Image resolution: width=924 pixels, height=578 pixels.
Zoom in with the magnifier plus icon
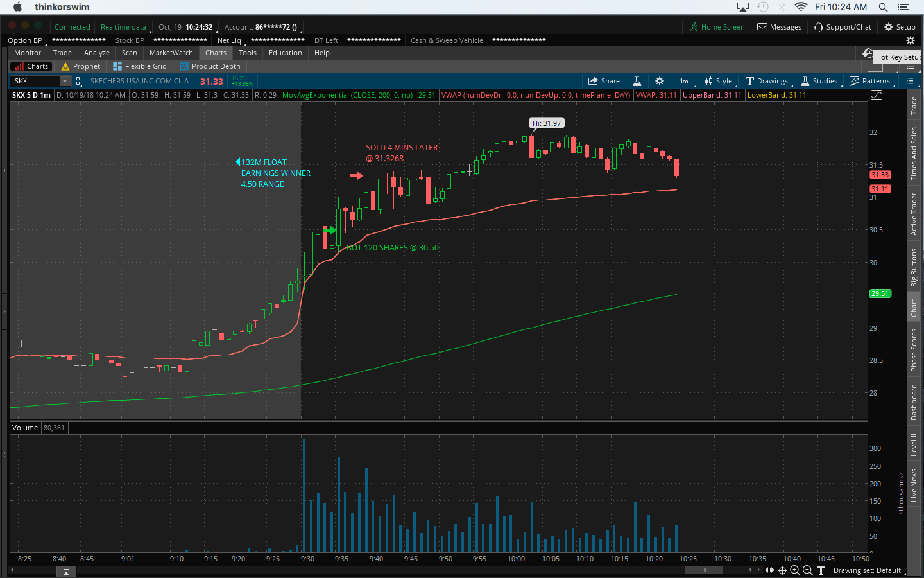tap(795, 570)
